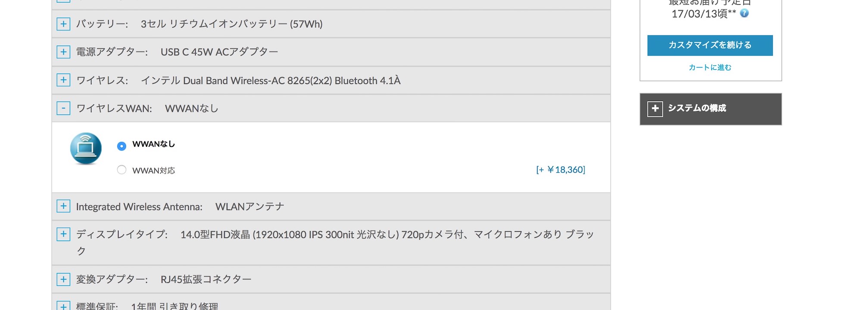Select the WWAN対応 radio option
Image resolution: width=868 pixels, height=310 pixels.
[x=122, y=170]
